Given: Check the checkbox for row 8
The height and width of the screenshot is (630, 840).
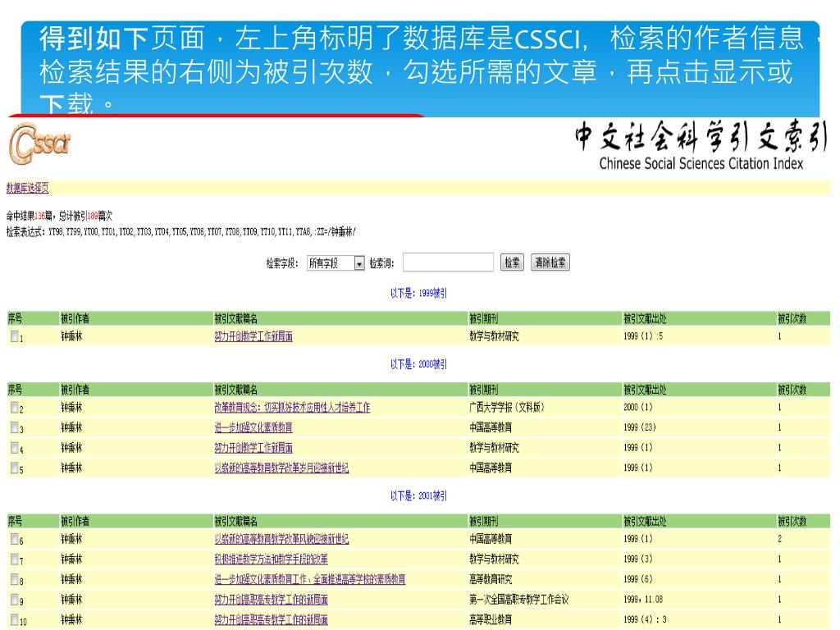Looking at the screenshot, I should 15,579.
